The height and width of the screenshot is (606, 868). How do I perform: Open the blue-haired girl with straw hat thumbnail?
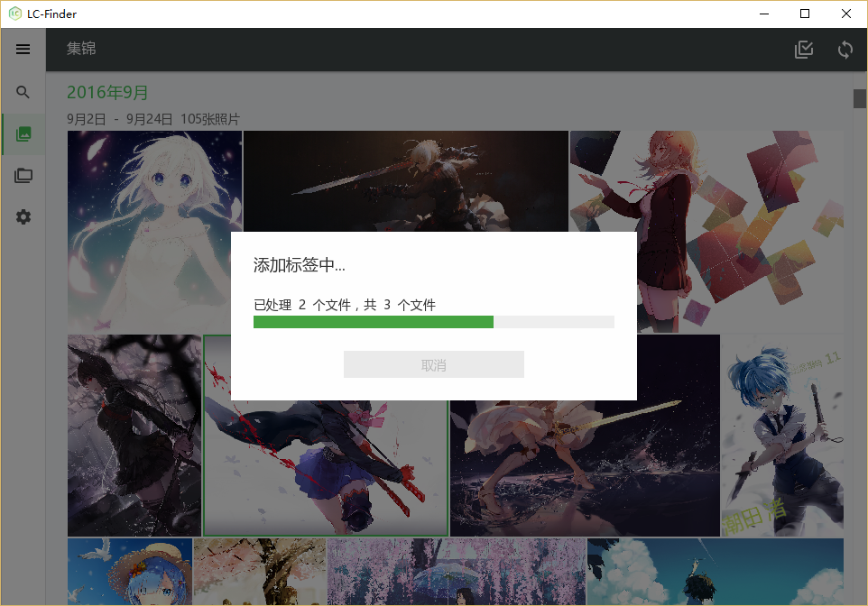[130, 572]
